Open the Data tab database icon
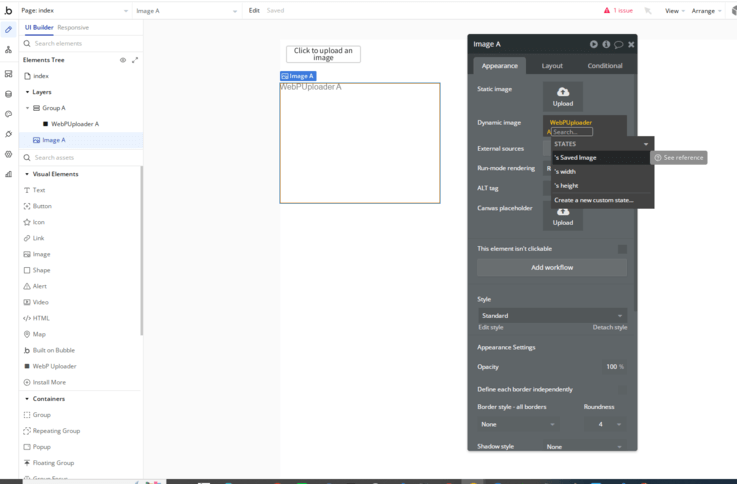Image resolution: width=737 pixels, height=484 pixels. (8, 94)
